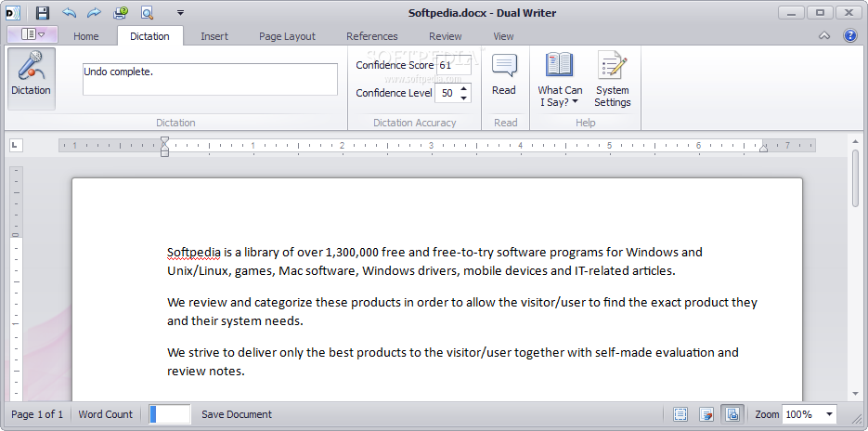Viewport: 868px width, 431px height.
Task: Expand the quick access toolbar customize arrow
Action: (180, 13)
